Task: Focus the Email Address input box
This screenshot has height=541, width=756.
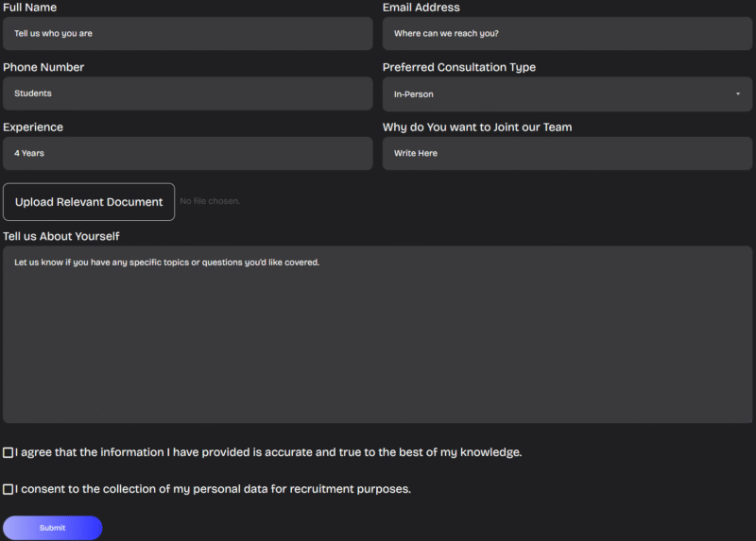Action: click(x=567, y=33)
